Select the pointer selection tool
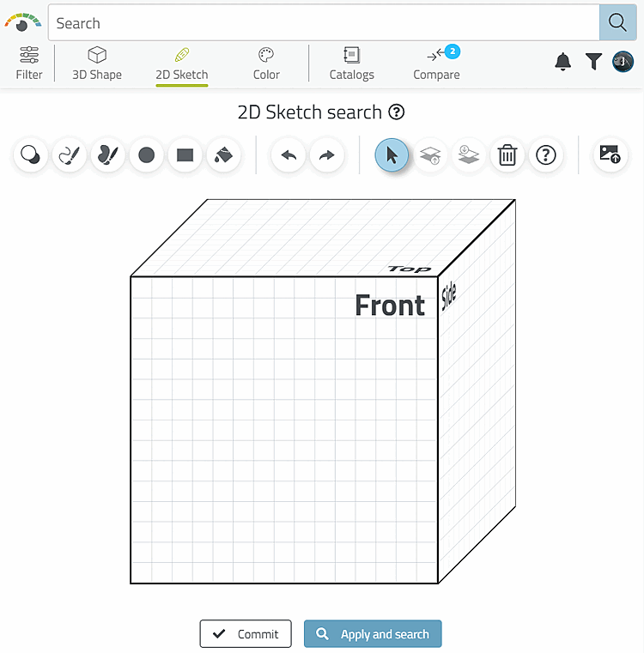 392,155
